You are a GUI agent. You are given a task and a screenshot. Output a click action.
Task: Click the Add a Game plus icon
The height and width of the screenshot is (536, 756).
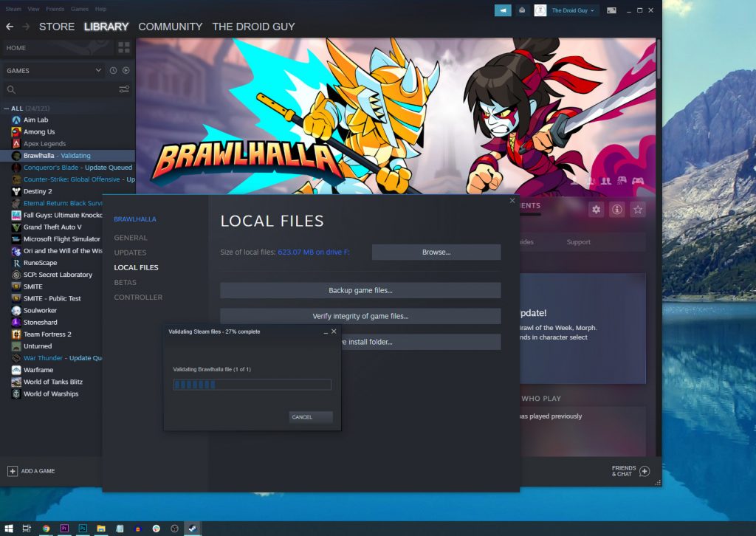(13, 471)
